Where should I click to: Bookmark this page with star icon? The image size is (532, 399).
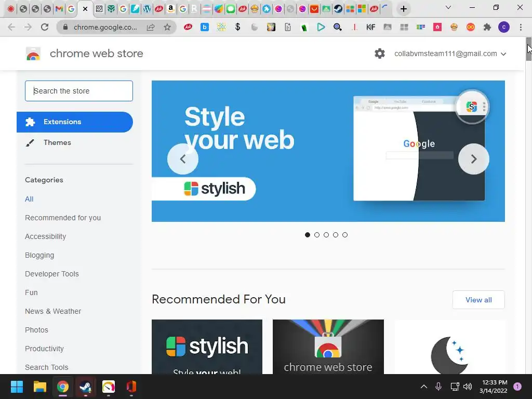point(167,27)
